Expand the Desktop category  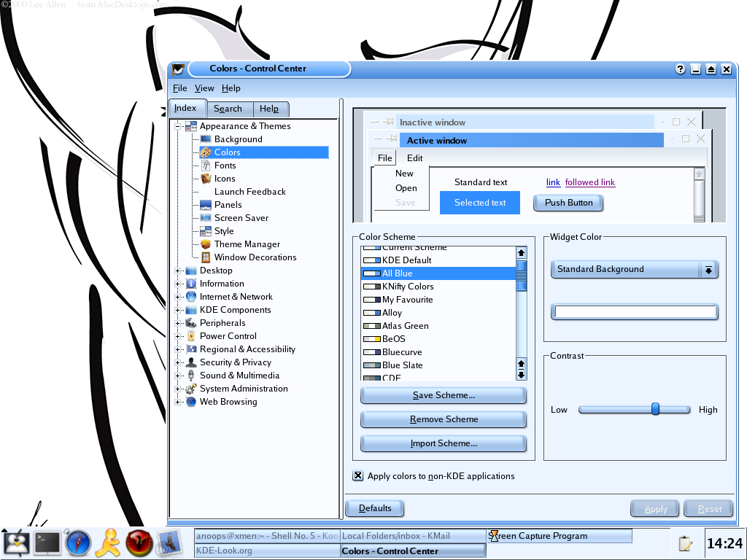coord(178,271)
